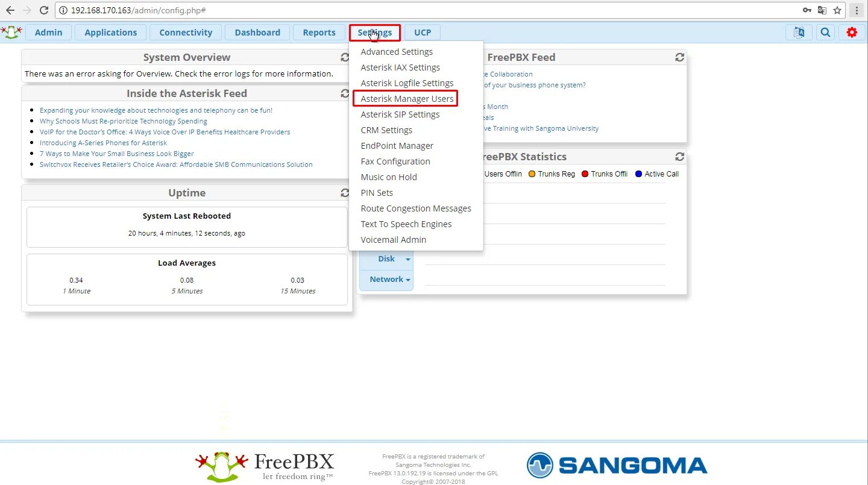
Task: Open feed link ending with Collaboration
Action: point(508,74)
